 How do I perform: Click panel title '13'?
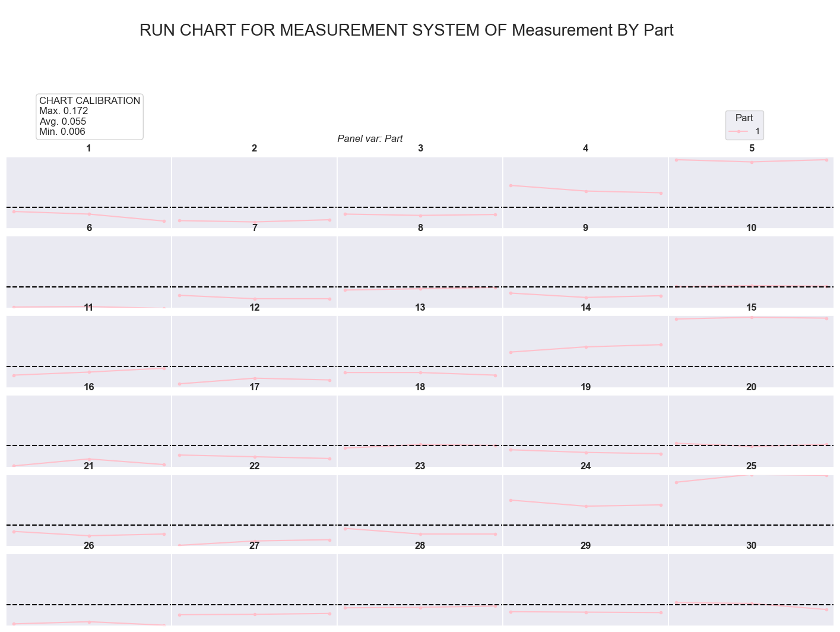click(x=420, y=308)
